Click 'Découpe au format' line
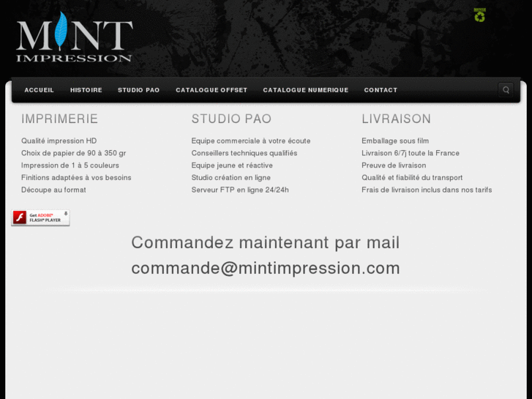Viewport: 532px width, 399px height. point(53,190)
